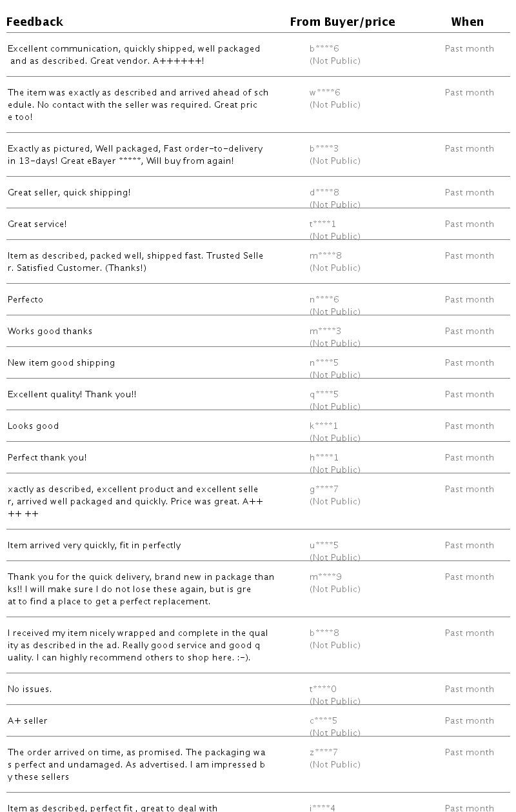Click buyer q****5 username
This screenshot has height=812, width=516.
click(324, 394)
